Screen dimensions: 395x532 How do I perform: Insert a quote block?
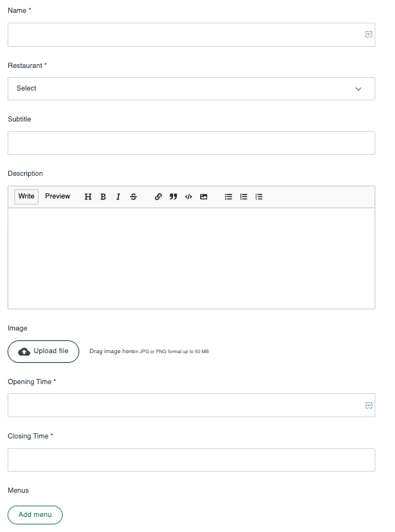pyautogui.click(x=173, y=197)
